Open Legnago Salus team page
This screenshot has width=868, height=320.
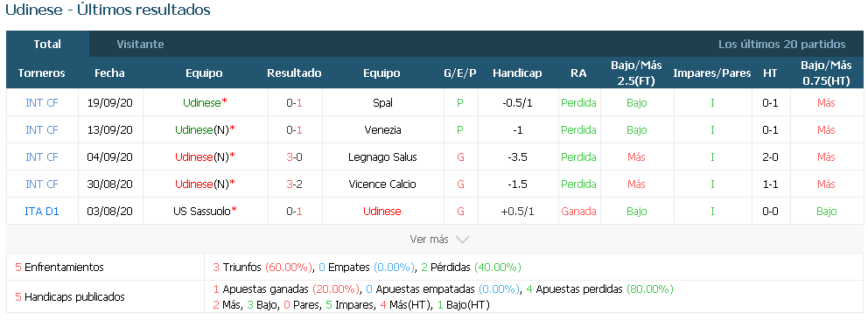382,157
